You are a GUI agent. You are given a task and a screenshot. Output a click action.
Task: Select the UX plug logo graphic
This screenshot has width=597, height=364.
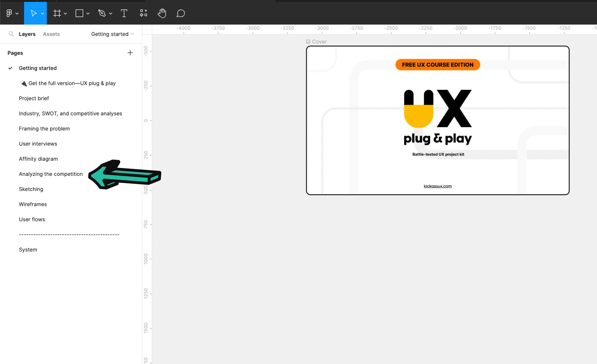coord(438,108)
